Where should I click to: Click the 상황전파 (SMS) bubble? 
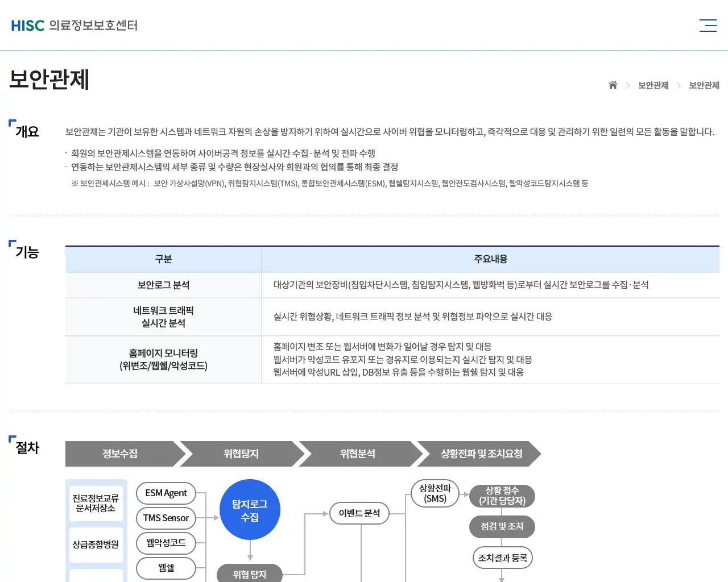coord(435,494)
